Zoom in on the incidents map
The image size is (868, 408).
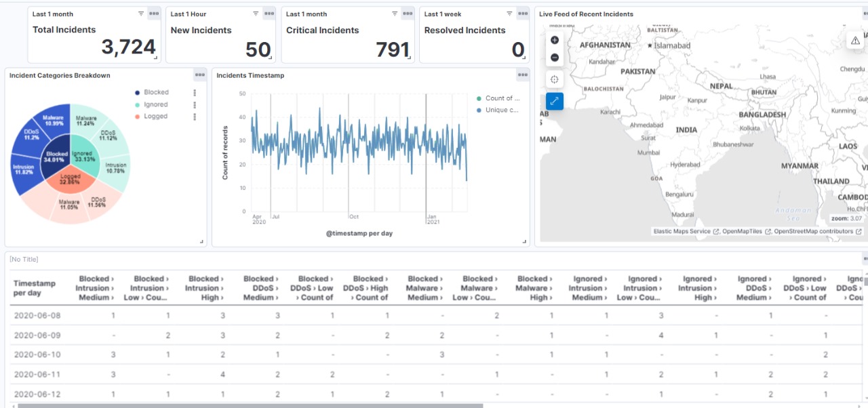pyautogui.click(x=555, y=40)
